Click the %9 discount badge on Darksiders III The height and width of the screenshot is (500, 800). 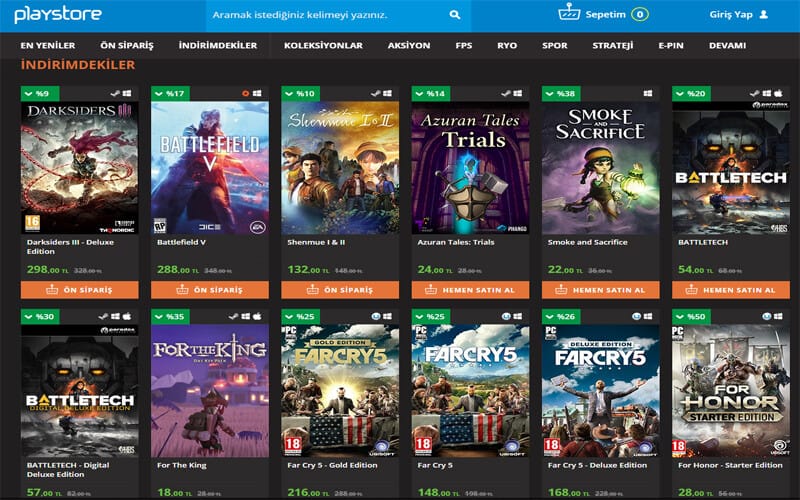pyautogui.click(x=40, y=93)
